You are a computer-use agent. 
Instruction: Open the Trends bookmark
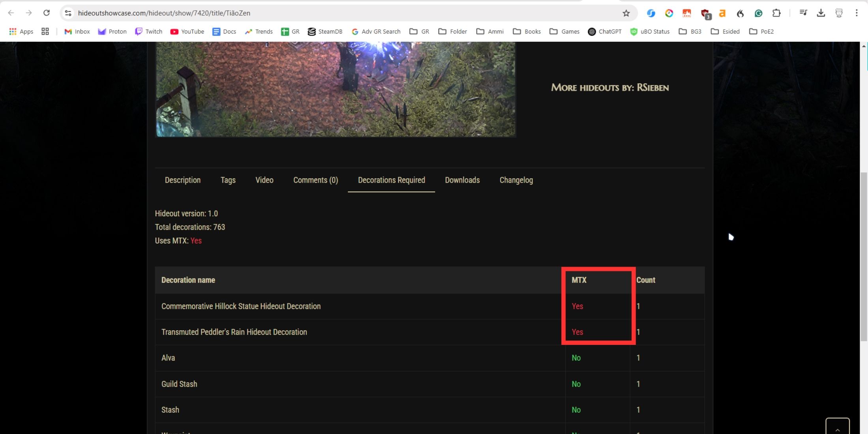click(x=259, y=32)
